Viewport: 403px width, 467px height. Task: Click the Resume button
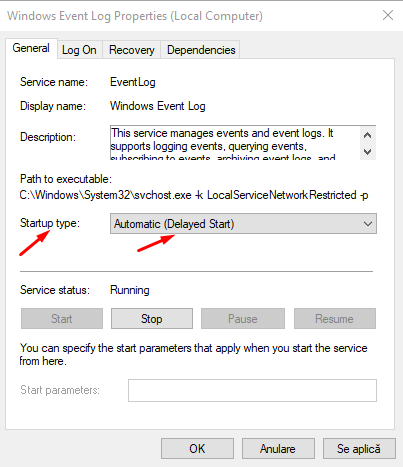pyautogui.click(x=335, y=319)
